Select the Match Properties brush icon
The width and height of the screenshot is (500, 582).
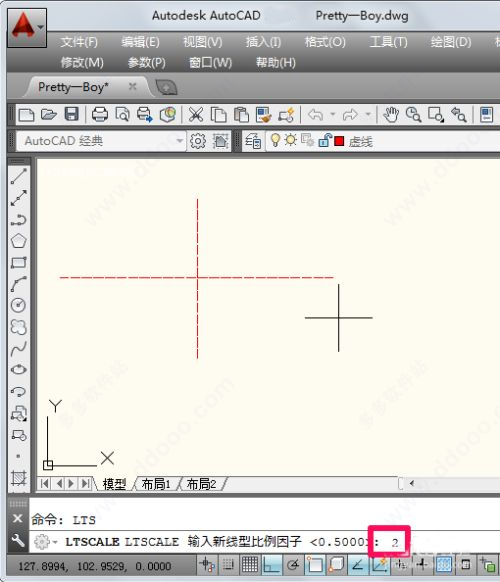264,115
